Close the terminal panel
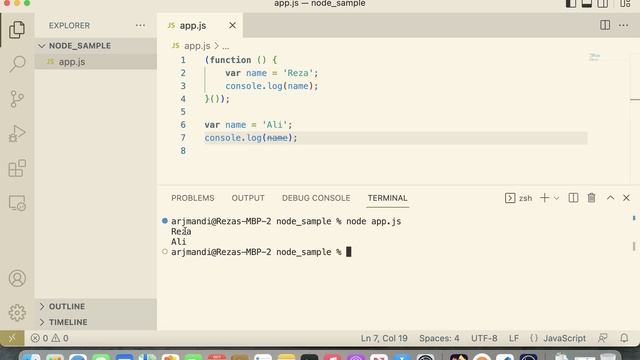The width and height of the screenshot is (640, 360). [x=627, y=198]
